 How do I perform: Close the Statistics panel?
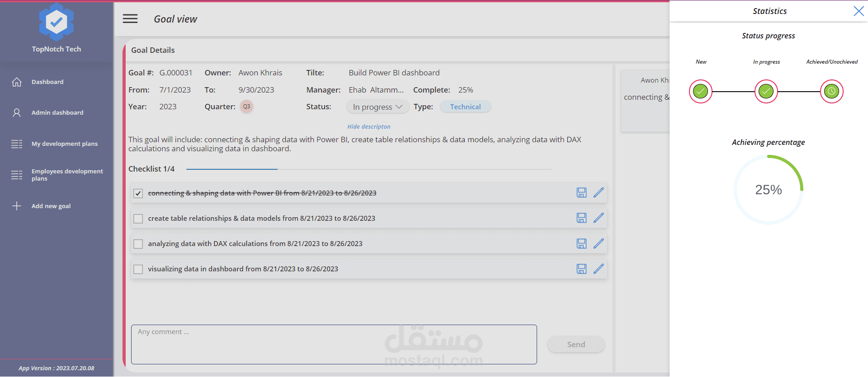[x=859, y=11]
